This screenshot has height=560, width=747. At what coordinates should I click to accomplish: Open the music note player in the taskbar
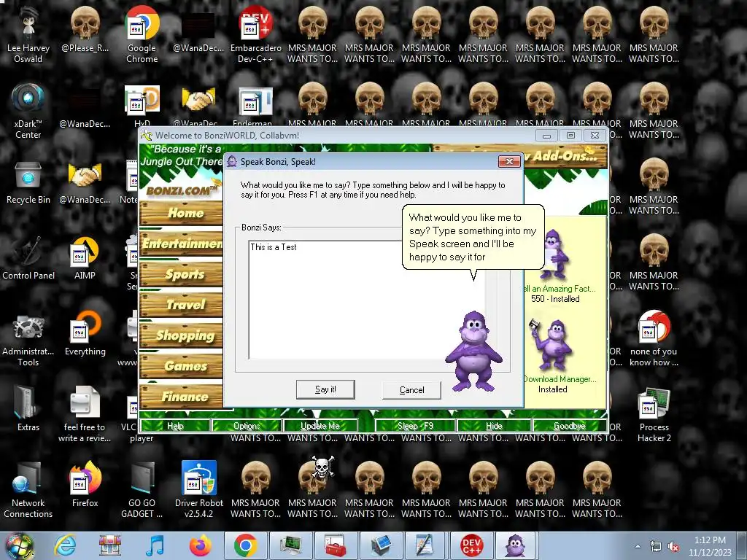click(x=155, y=545)
